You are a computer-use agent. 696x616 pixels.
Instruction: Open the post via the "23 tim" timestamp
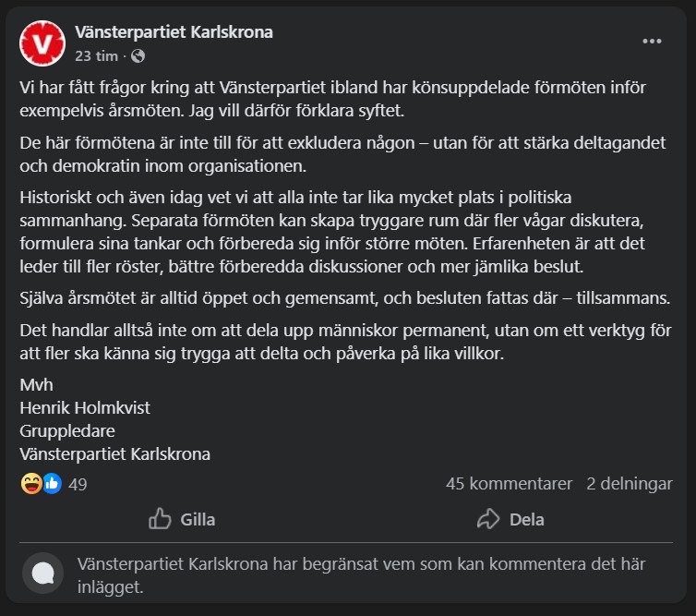(x=96, y=56)
